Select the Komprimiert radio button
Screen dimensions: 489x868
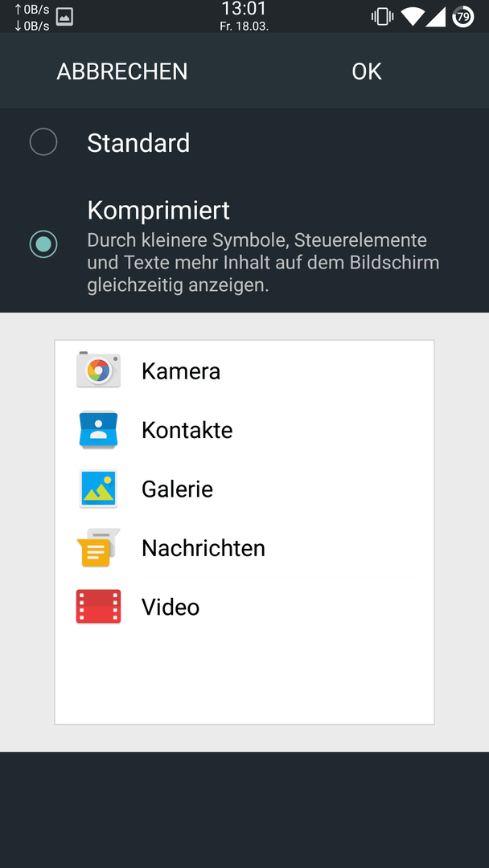[43, 244]
